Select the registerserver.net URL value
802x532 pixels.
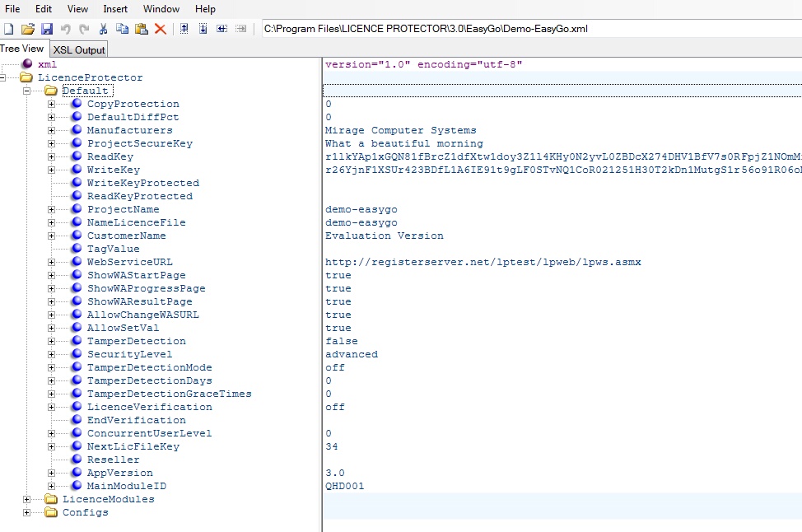[483, 262]
